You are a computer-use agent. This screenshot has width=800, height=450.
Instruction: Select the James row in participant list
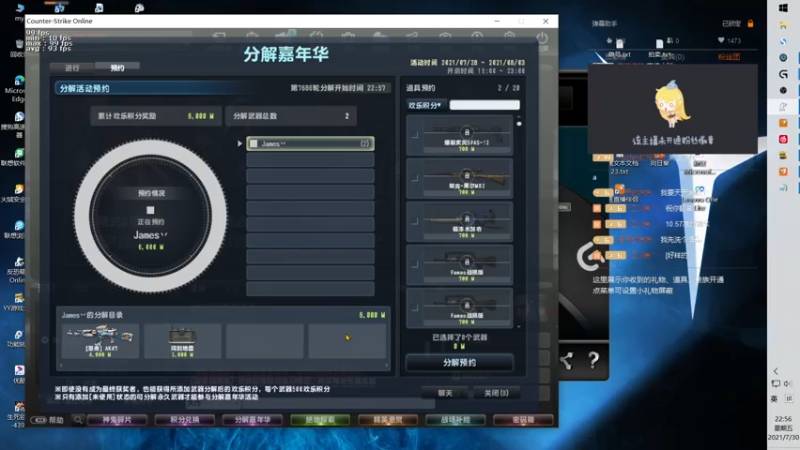click(x=310, y=144)
